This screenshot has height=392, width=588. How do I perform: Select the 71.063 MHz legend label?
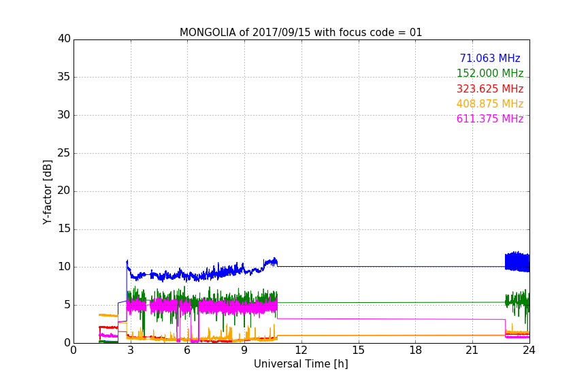[x=490, y=59]
